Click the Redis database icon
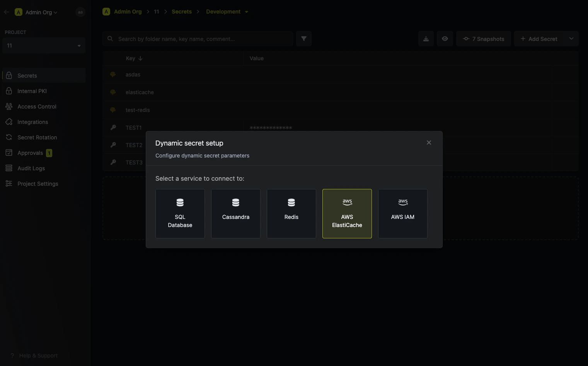The height and width of the screenshot is (366, 588). tap(291, 202)
